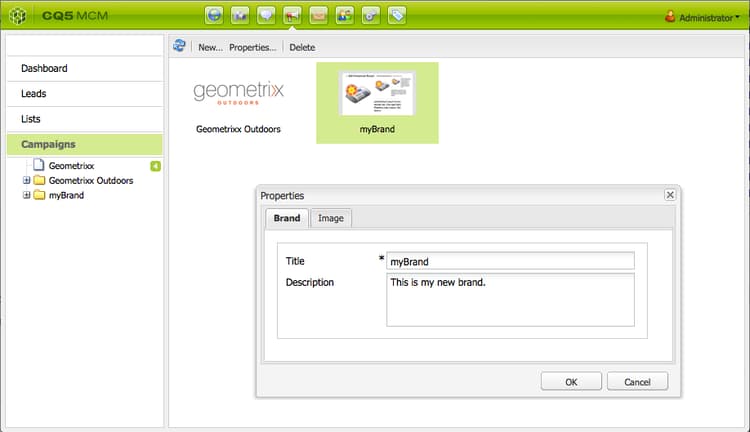Click the myBrand folder icon in tree
Screen dimensions: 750x432
pos(39,195)
